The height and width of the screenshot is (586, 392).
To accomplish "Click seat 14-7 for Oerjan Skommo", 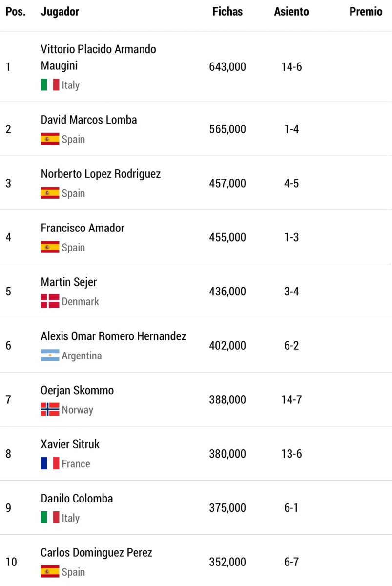I will click(x=291, y=400).
